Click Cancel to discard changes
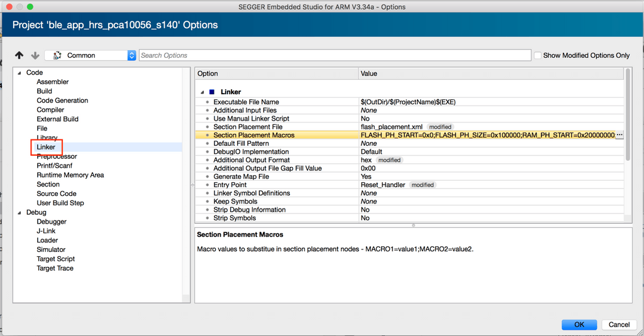The image size is (644, 336). pyautogui.click(x=619, y=325)
